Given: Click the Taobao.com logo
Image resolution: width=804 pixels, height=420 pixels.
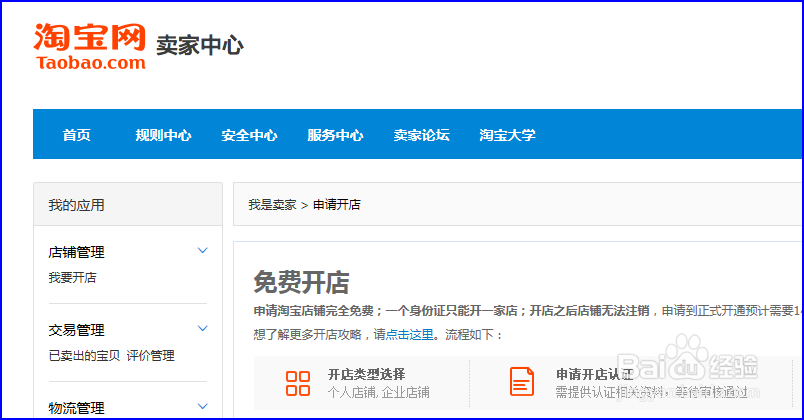Looking at the screenshot, I should (x=90, y=46).
